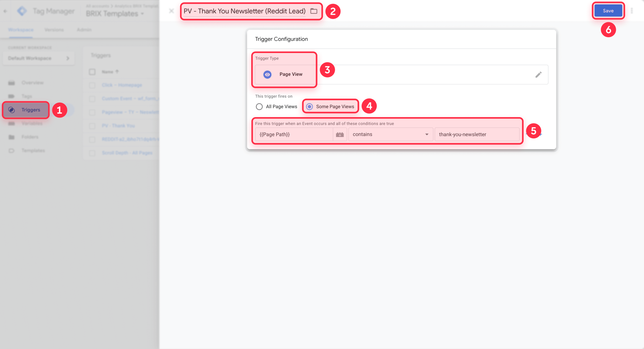Switch to the Workspace tab
644x349 pixels.
click(21, 30)
